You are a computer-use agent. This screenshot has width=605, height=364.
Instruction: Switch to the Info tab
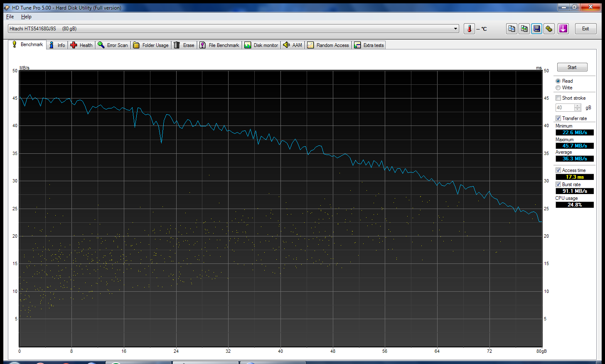[x=57, y=45]
